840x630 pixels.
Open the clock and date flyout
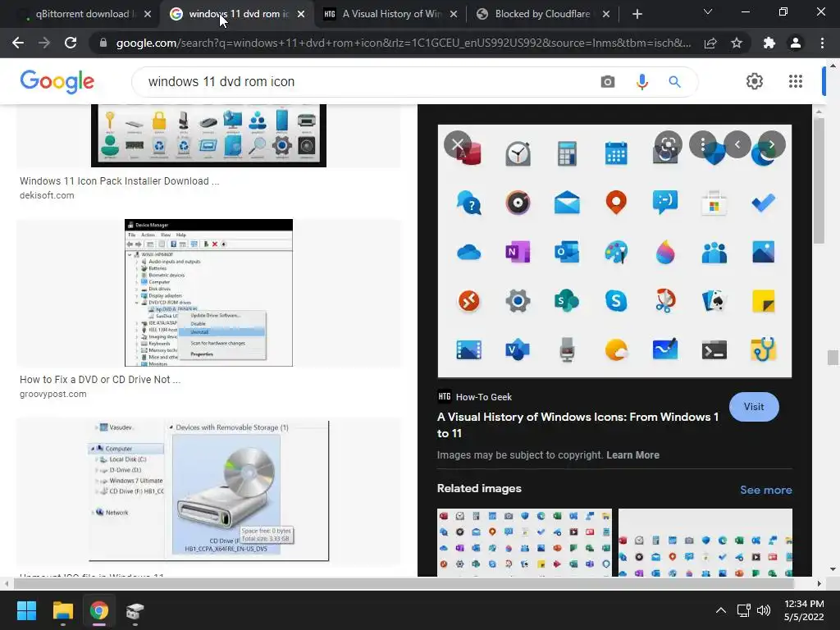[x=804, y=610]
